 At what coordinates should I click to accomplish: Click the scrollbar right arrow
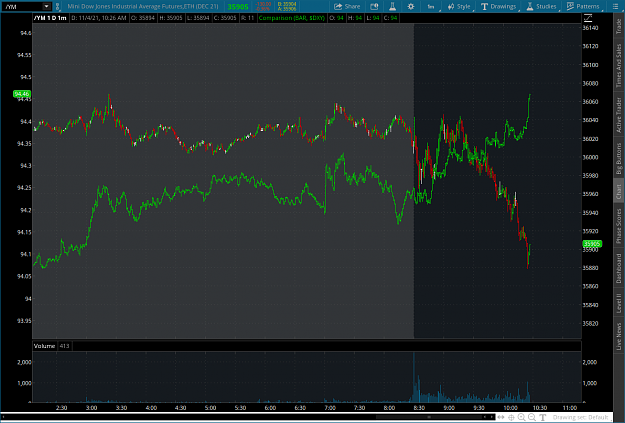tap(490, 417)
